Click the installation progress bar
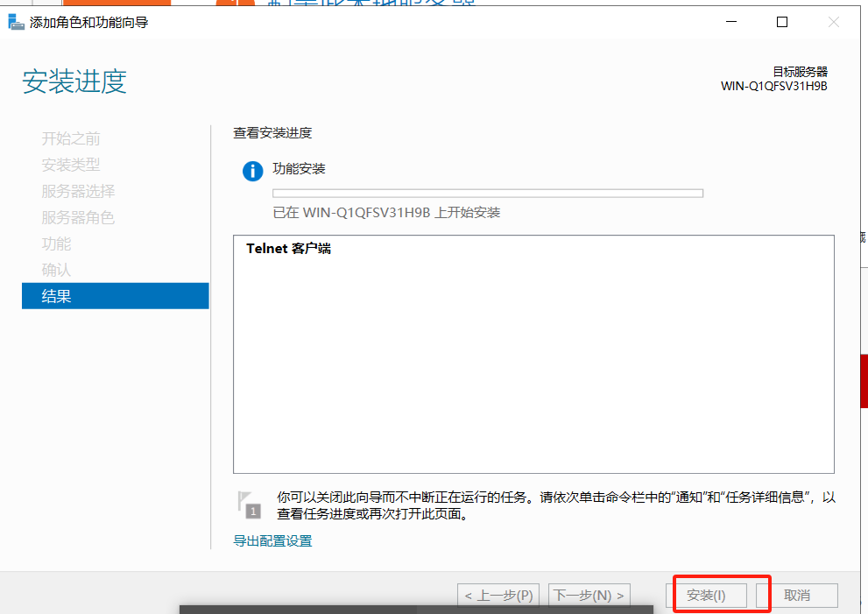868x614 pixels. point(488,194)
